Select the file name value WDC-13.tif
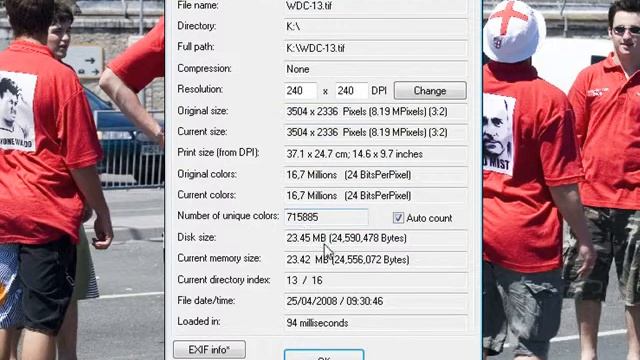The width and height of the screenshot is (640, 360). [376, 6]
